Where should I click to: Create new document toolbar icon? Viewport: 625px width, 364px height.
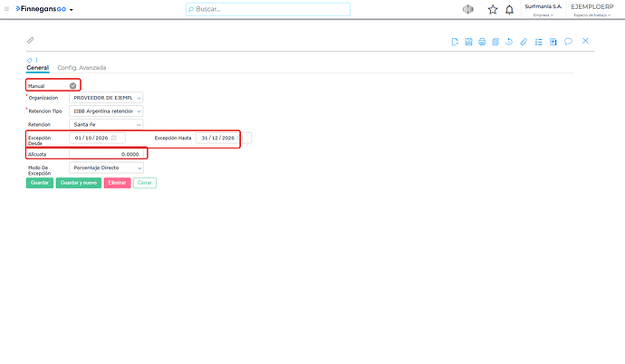click(x=455, y=42)
